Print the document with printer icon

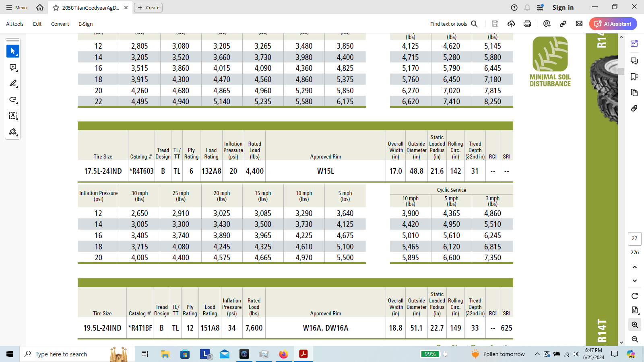point(527,24)
